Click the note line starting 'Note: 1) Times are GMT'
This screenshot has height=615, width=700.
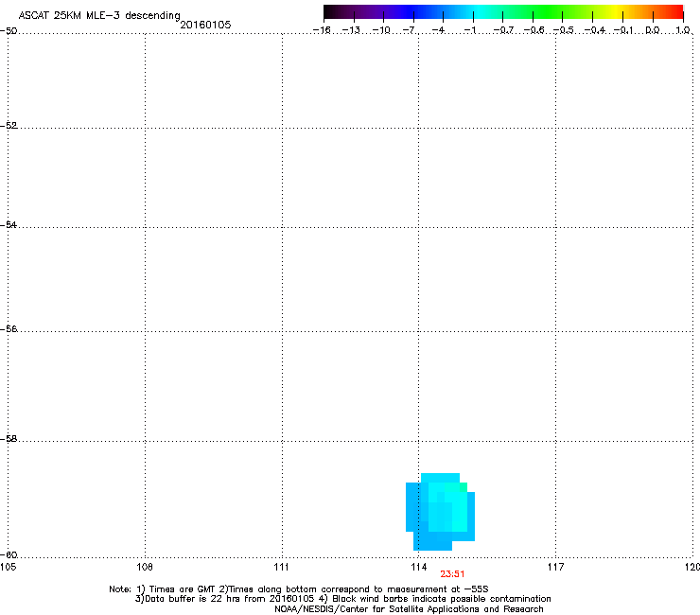click(x=299, y=589)
